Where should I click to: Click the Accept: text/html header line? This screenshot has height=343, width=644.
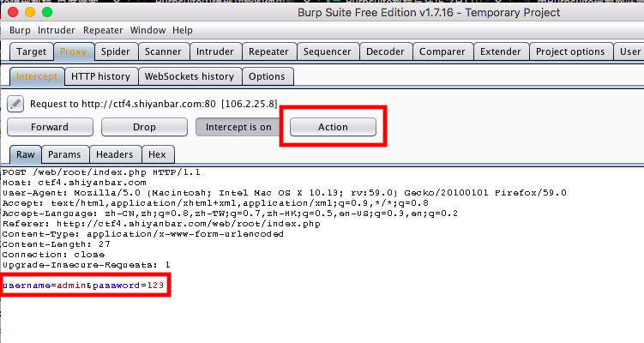pos(215,203)
